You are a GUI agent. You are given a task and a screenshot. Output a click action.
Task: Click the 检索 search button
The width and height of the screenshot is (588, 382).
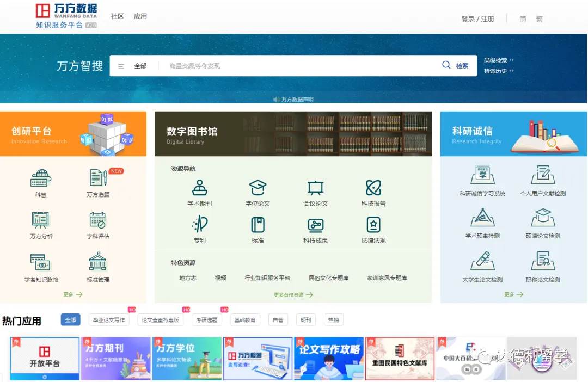coord(462,66)
